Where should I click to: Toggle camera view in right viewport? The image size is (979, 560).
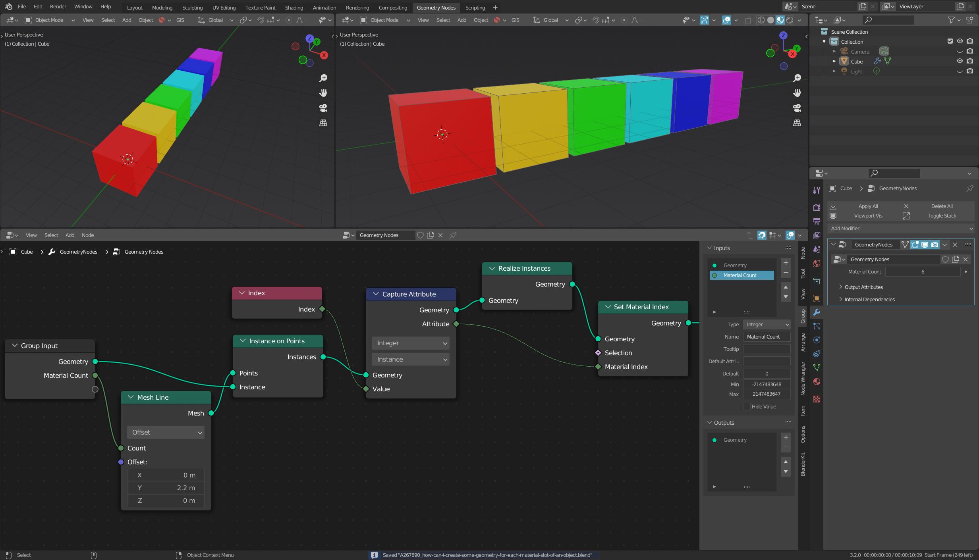[x=797, y=108]
